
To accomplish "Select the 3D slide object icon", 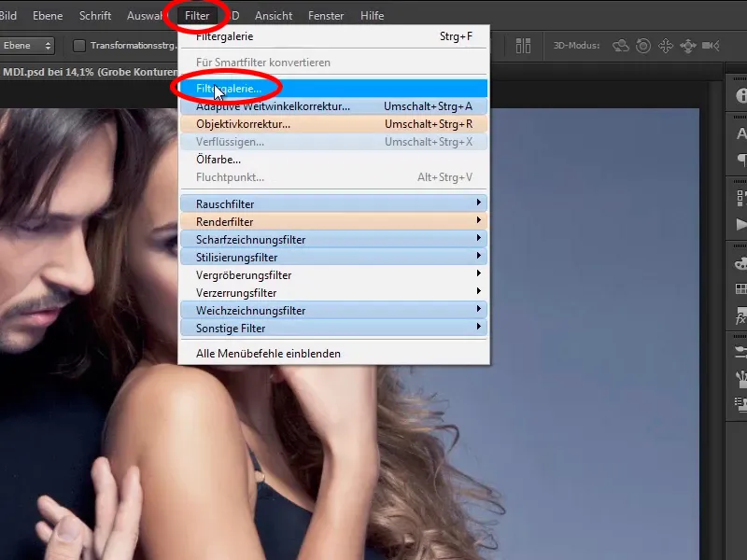I will [688, 46].
